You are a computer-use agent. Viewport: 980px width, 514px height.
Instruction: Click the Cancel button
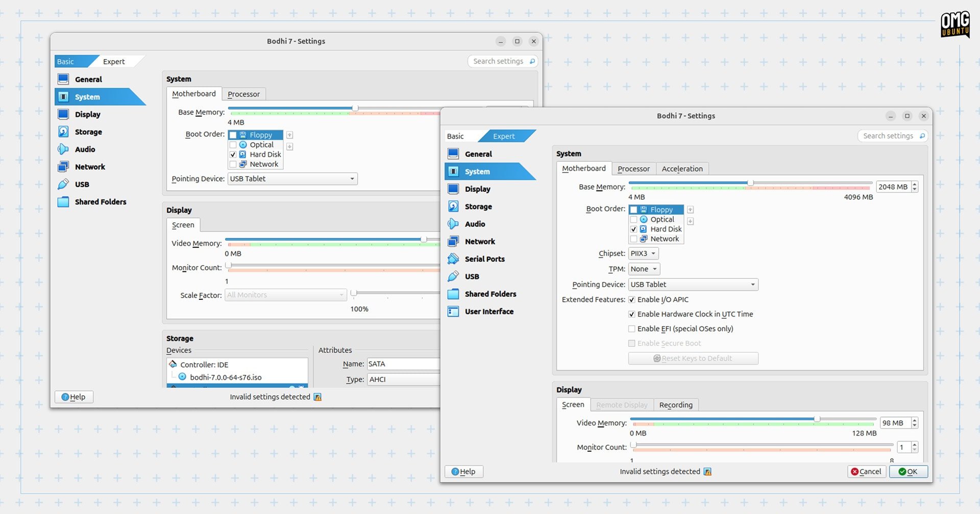click(x=866, y=472)
